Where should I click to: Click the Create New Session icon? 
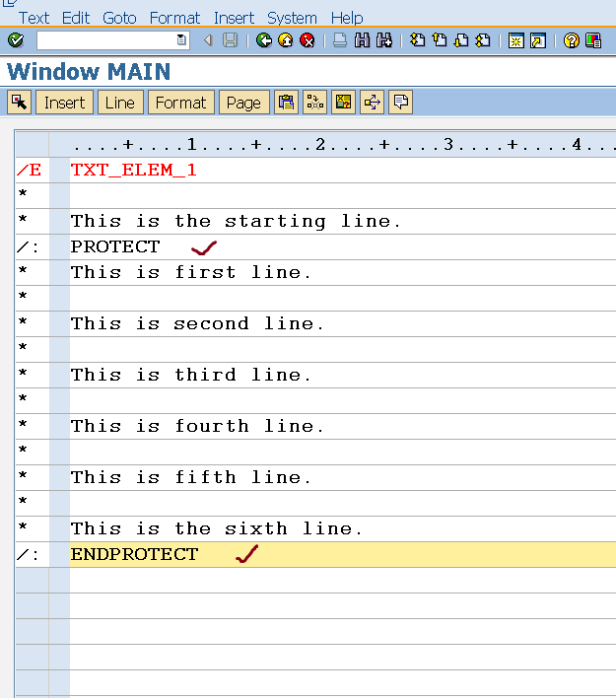516,40
